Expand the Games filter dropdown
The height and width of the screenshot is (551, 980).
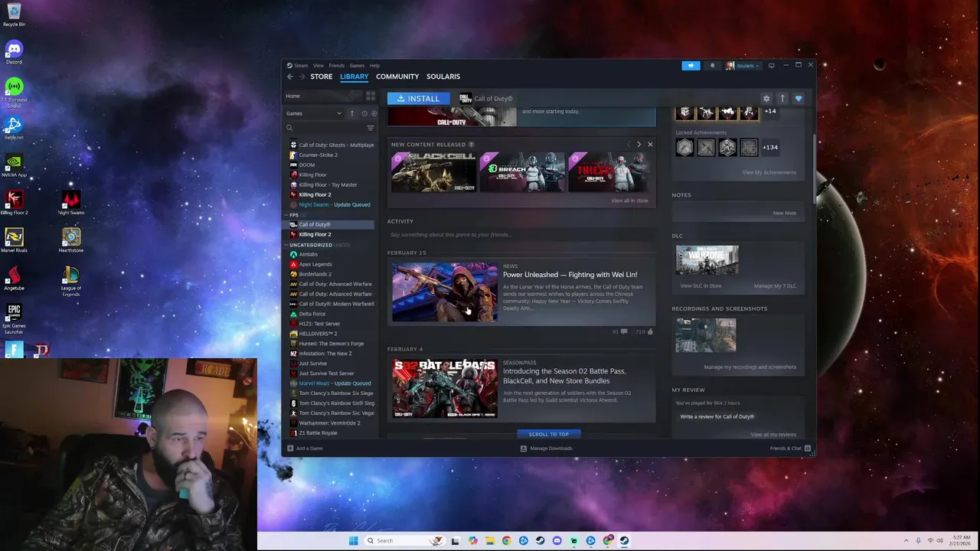point(314,113)
